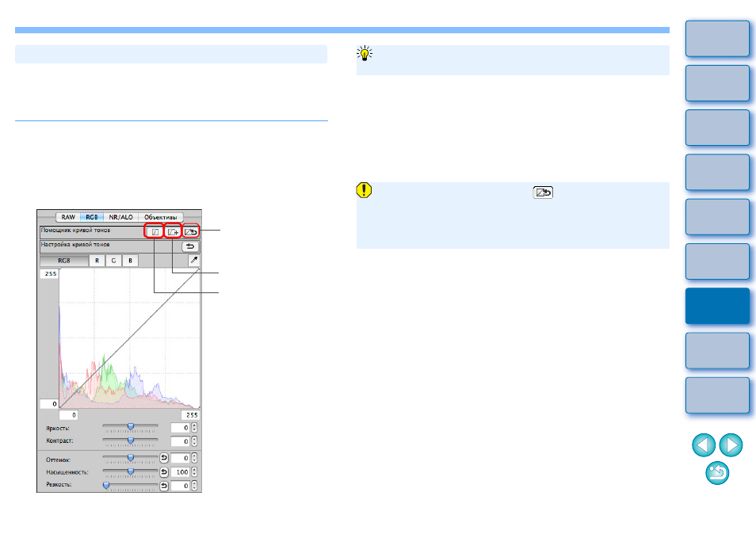This screenshot has height=534, width=756.
Task: Click the 0 output field beside the curve
Action: click(49, 404)
